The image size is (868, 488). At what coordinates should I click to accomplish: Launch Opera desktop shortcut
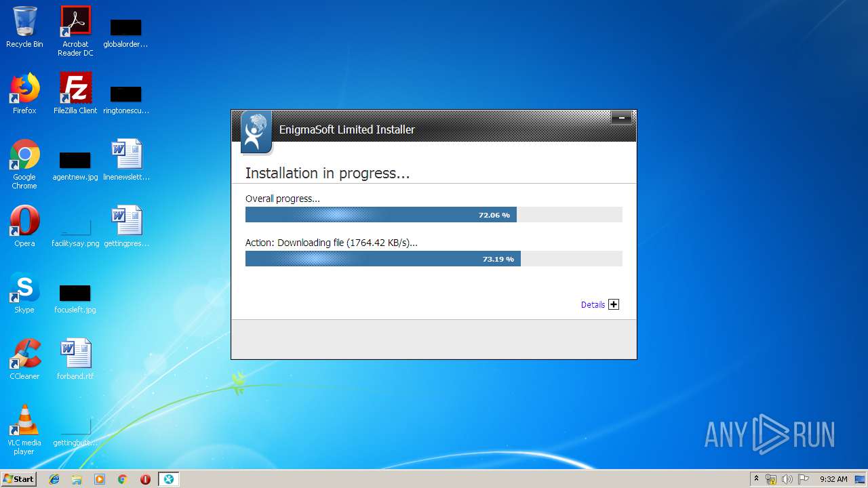coord(24,226)
